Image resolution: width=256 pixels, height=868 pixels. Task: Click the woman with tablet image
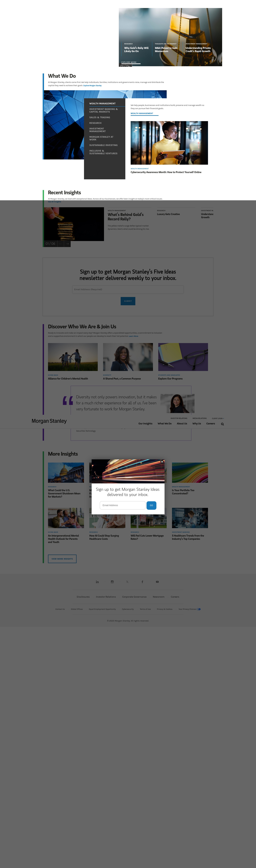click(169, 143)
